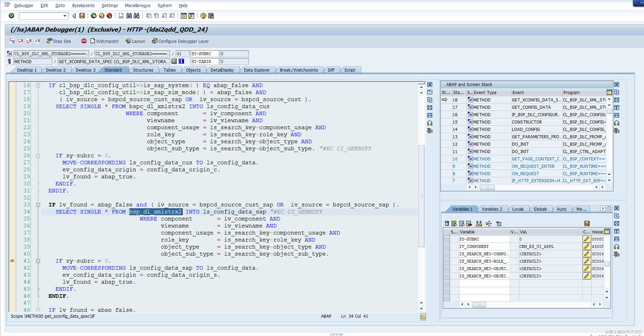
Task: Click the trash icon in variables toolbar
Action: [x=447, y=223]
